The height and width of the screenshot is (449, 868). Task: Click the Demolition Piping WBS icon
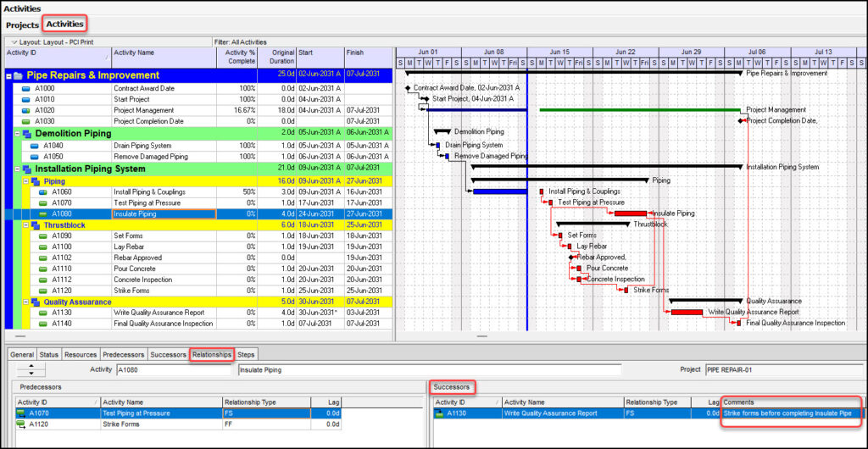(26, 134)
